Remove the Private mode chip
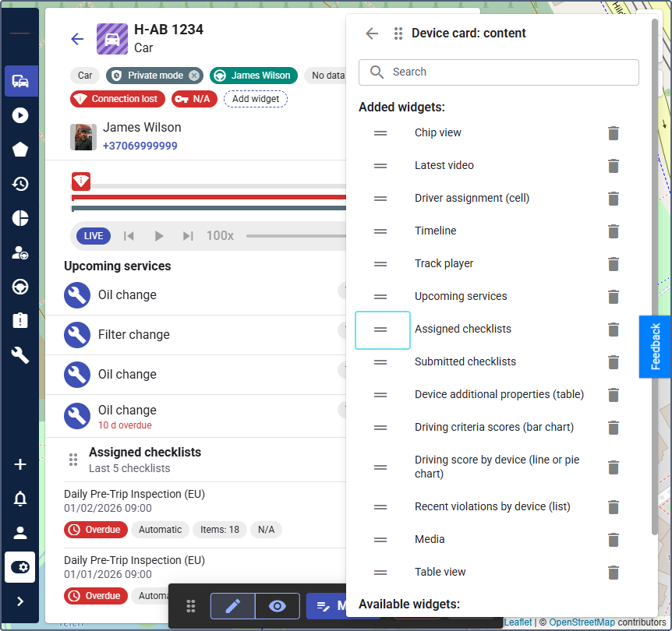Screen dimensions: 672x631 point(194,76)
